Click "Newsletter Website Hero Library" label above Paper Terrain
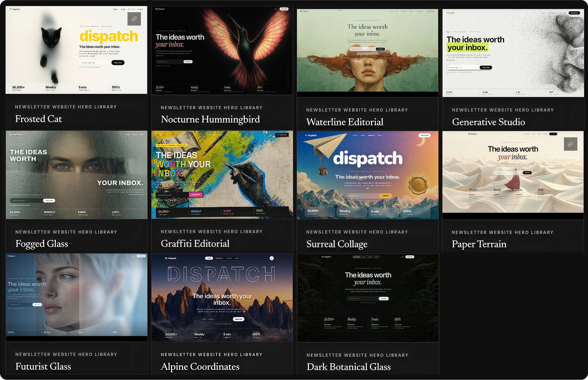 point(503,232)
